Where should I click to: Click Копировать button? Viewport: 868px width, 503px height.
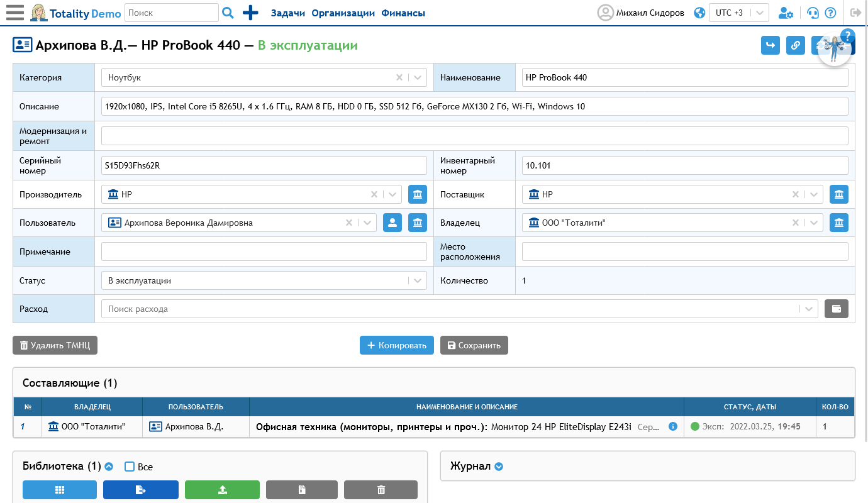[397, 345]
